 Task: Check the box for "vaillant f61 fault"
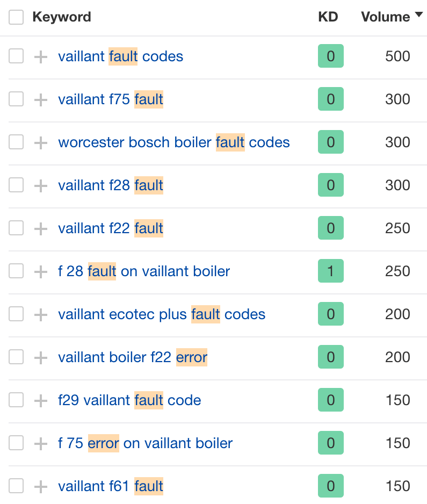[x=16, y=486]
